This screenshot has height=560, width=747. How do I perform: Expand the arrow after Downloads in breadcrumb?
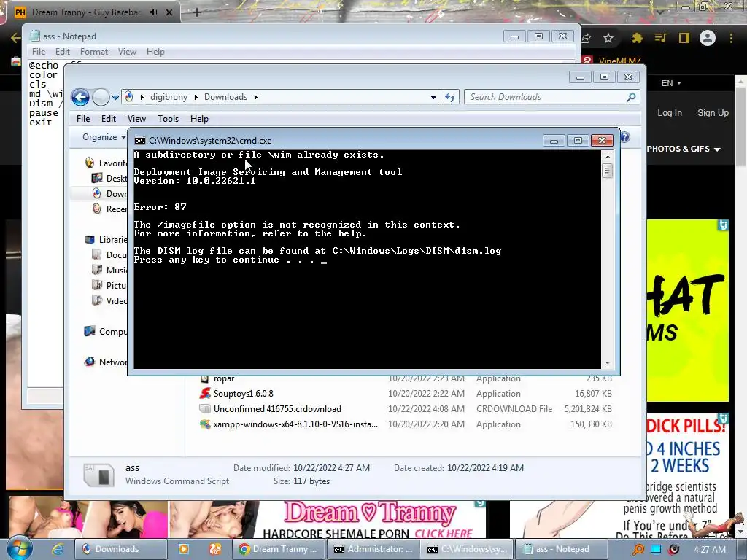coord(256,97)
